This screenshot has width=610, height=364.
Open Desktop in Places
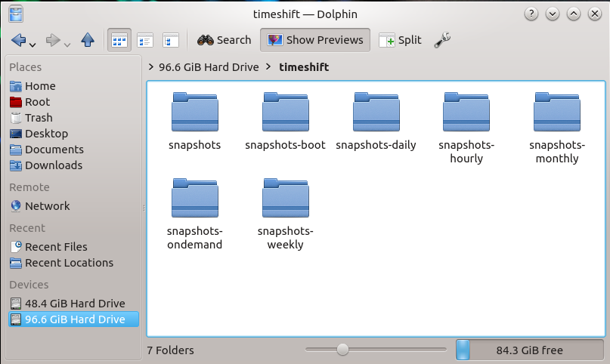tap(73, 134)
